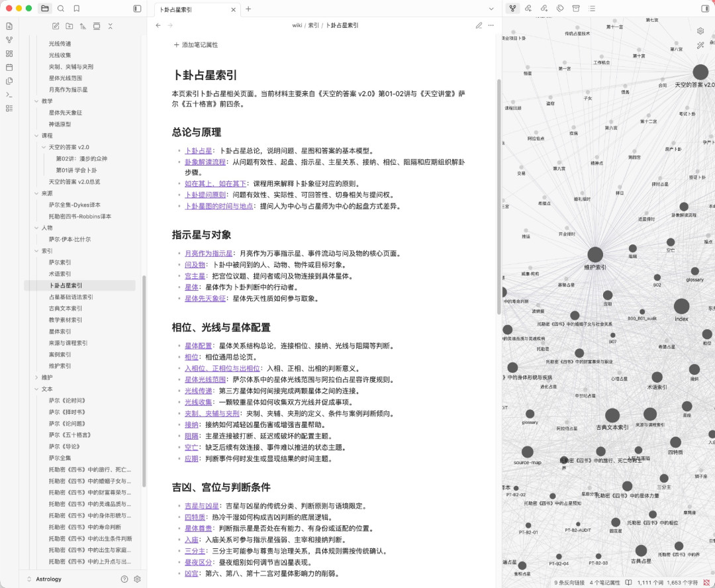Switch to graph view sidebar tab
Screen dimensions: 715x588
point(512,8)
